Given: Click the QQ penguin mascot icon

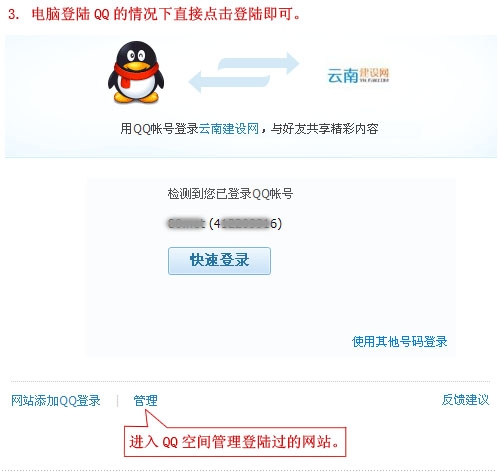Looking at the screenshot, I should pyautogui.click(x=136, y=71).
